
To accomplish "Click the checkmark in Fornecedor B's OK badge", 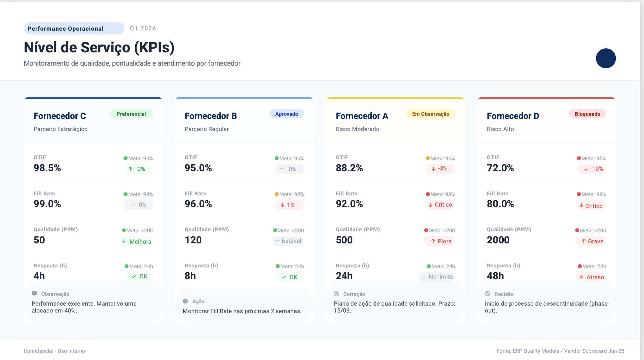I will 284,277.
